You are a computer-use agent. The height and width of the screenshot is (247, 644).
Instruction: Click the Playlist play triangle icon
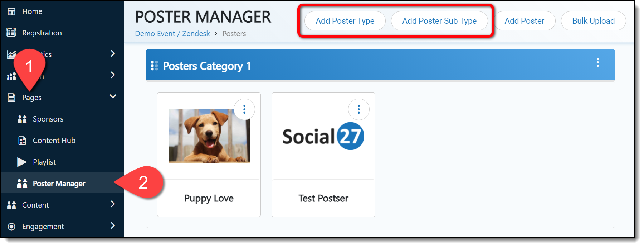point(22,162)
